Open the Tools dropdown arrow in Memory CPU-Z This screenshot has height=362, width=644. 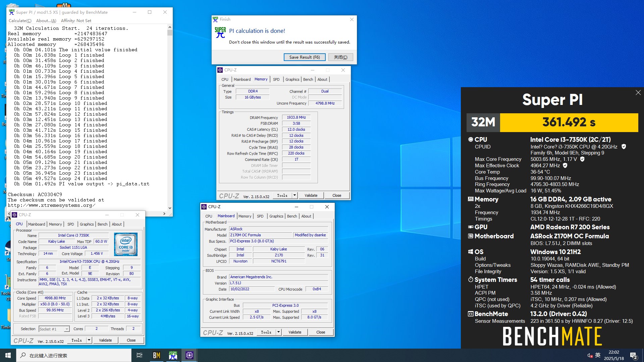click(294, 195)
